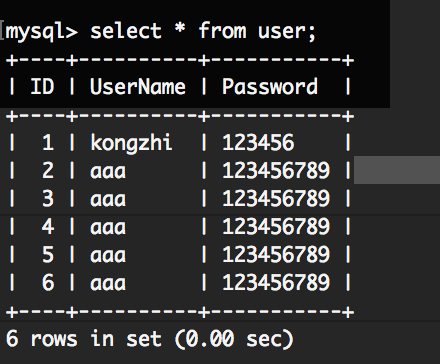Click the word select in the query
The height and width of the screenshot is (364, 440).
[x=126, y=31]
